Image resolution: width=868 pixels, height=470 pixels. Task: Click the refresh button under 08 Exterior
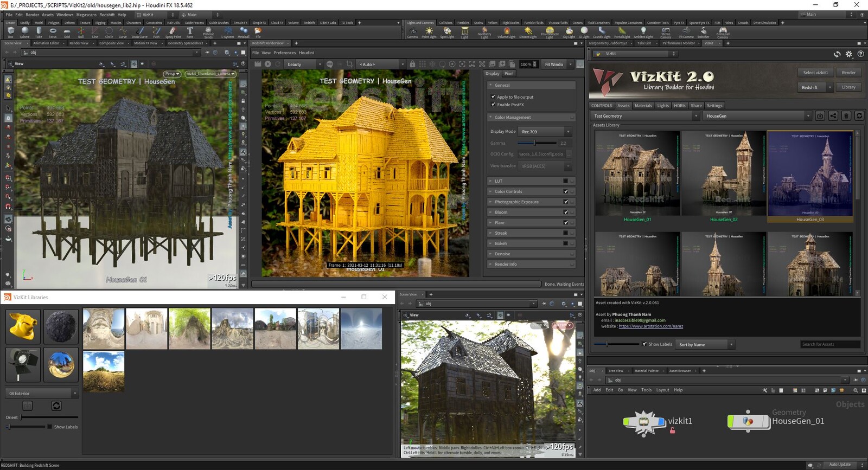56,405
